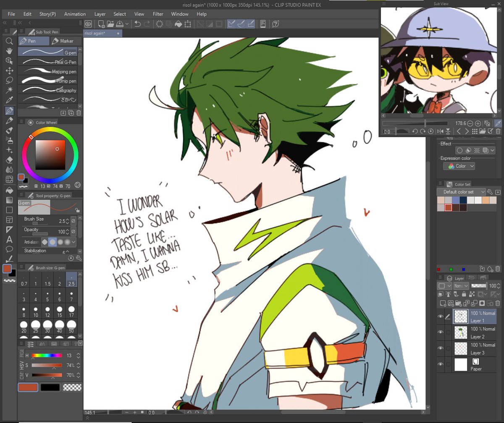Open the Filter menu

[158, 14]
